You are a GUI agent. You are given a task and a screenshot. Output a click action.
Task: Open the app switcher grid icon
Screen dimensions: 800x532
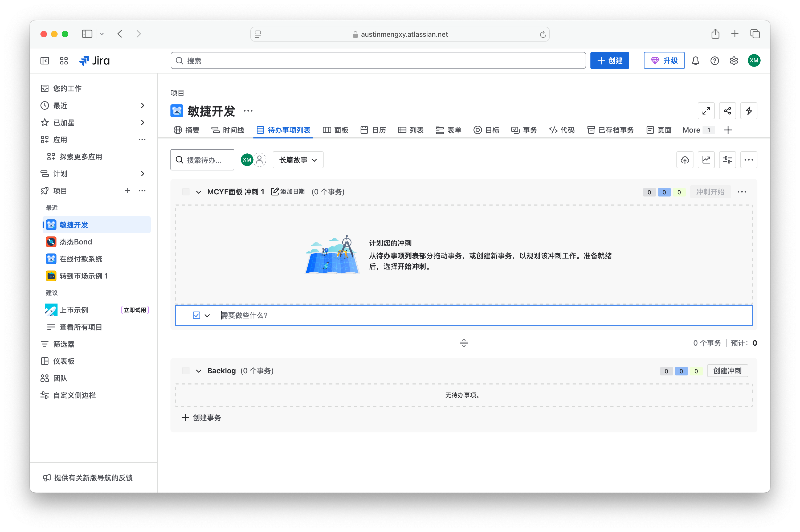point(64,61)
